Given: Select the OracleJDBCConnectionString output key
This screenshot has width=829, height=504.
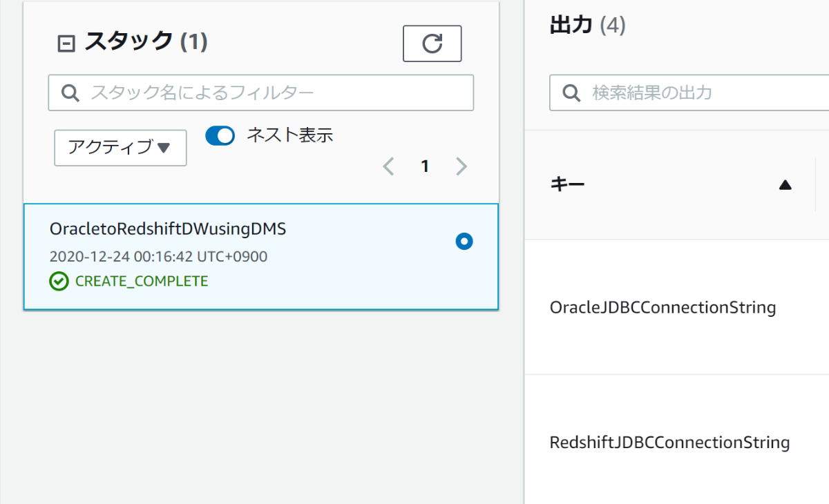Looking at the screenshot, I should pyautogui.click(x=663, y=307).
